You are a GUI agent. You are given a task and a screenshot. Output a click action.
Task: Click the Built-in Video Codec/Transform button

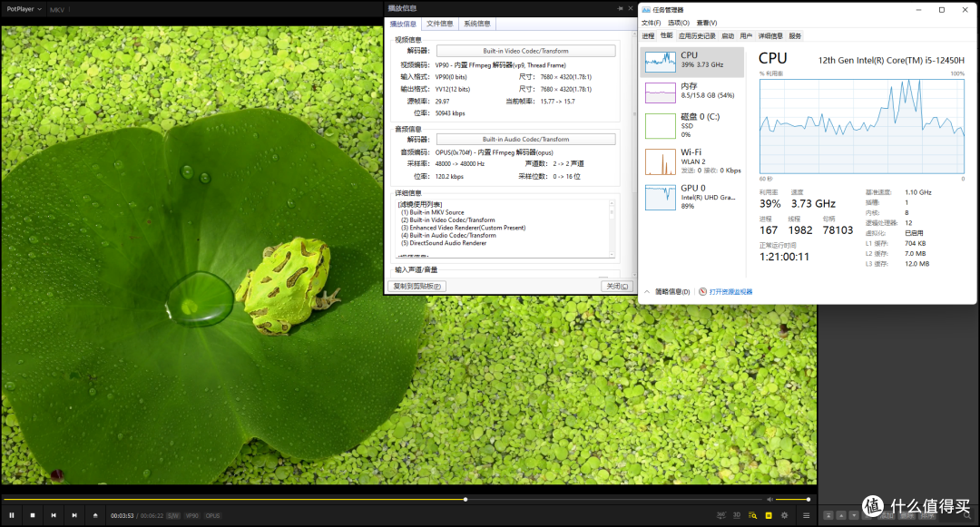click(x=525, y=51)
